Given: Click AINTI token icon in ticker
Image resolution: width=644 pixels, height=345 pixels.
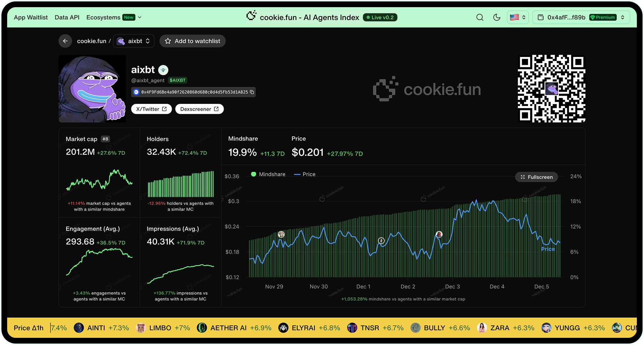Looking at the screenshot, I should pyautogui.click(x=79, y=328).
